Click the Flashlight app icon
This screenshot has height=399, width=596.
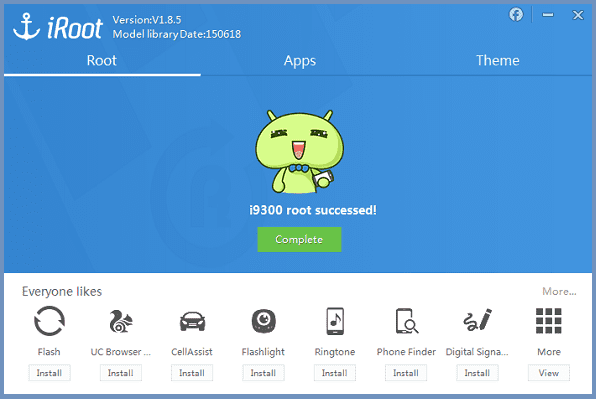pyautogui.click(x=263, y=321)
